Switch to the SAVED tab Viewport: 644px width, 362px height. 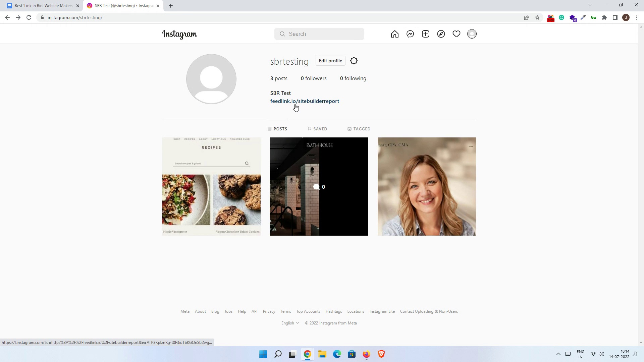(x=317, y=129)
